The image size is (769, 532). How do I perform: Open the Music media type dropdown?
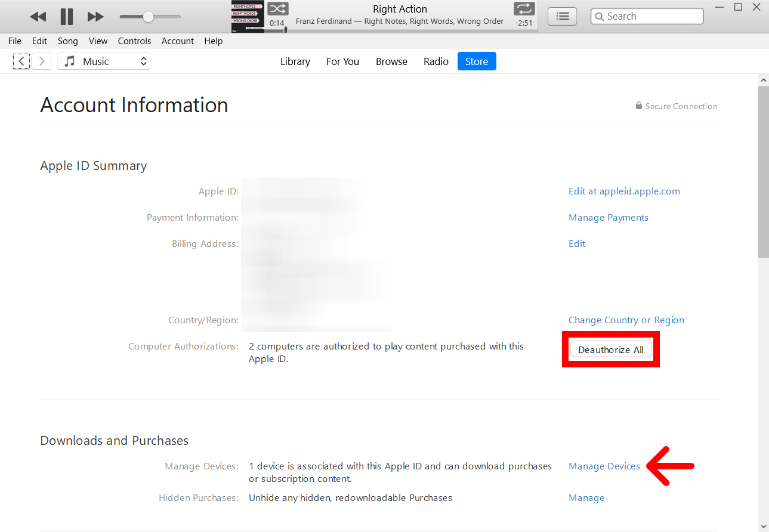pos(104,61)
